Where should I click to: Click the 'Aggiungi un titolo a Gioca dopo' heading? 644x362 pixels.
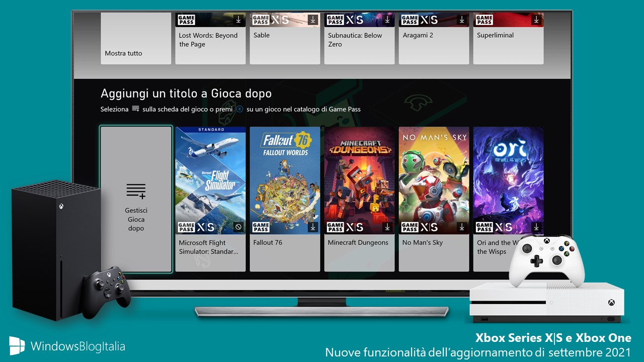(186, 94)
